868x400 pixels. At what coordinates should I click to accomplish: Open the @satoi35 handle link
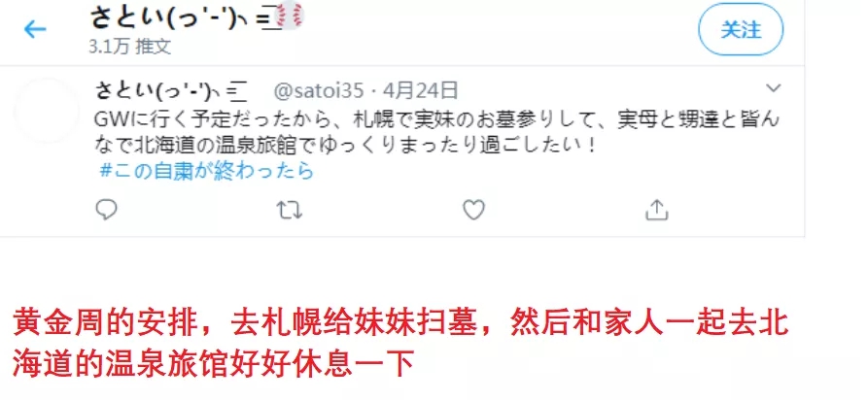(x=319, y=89)
